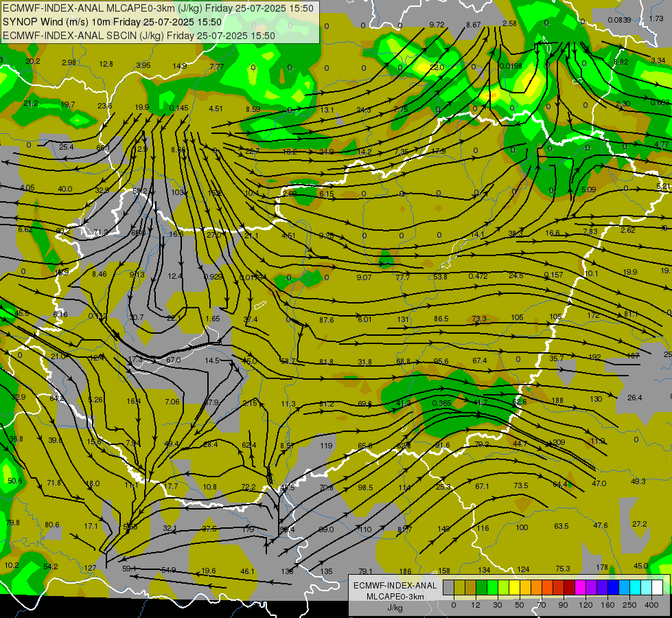Screen dimensions: 672x618
Task: Select map value 2.98
Action: click(x=69, y=62)
